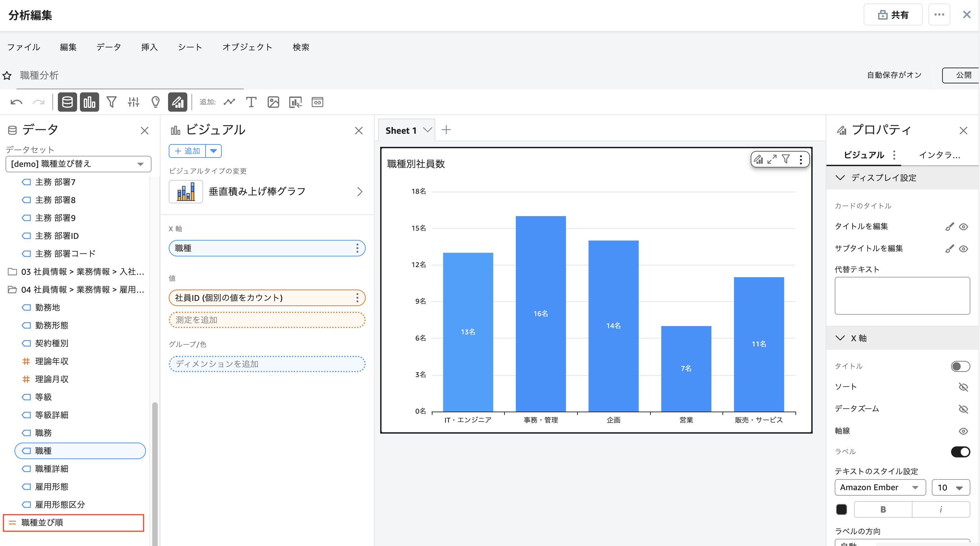Star the 職種分析 analysis as a favorite
Viewport: 980px width, 546px height.
click(x=7, y=75)
